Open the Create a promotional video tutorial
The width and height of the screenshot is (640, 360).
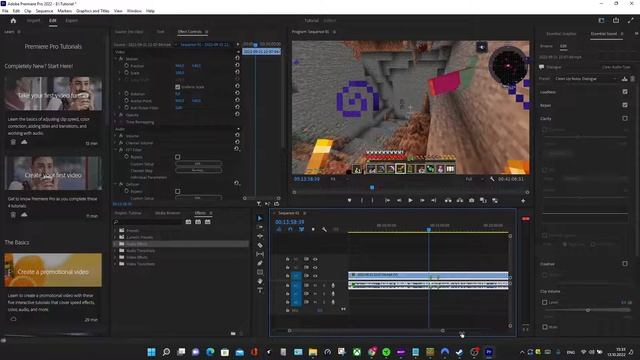(x=53, y=270)
